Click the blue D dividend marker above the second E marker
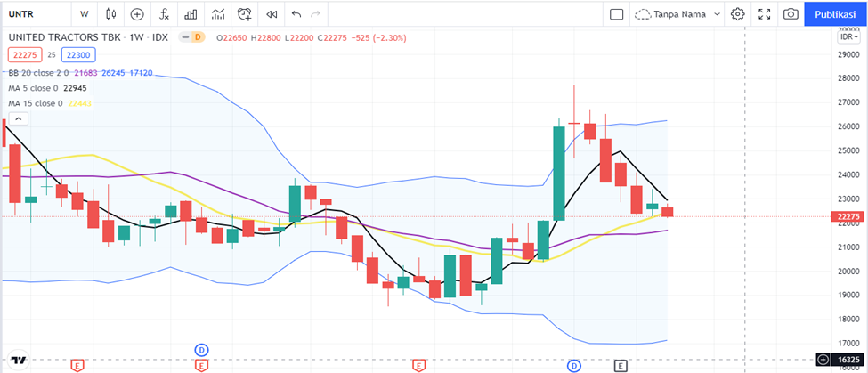The height and width of the screenshot is (373, 868). pyautogui.click(x=201, y=350)
